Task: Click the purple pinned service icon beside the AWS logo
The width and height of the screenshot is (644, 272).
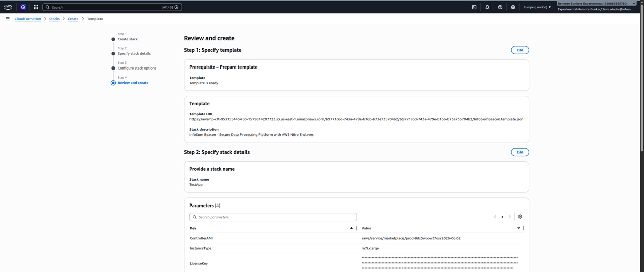Action: pos(23,7)
